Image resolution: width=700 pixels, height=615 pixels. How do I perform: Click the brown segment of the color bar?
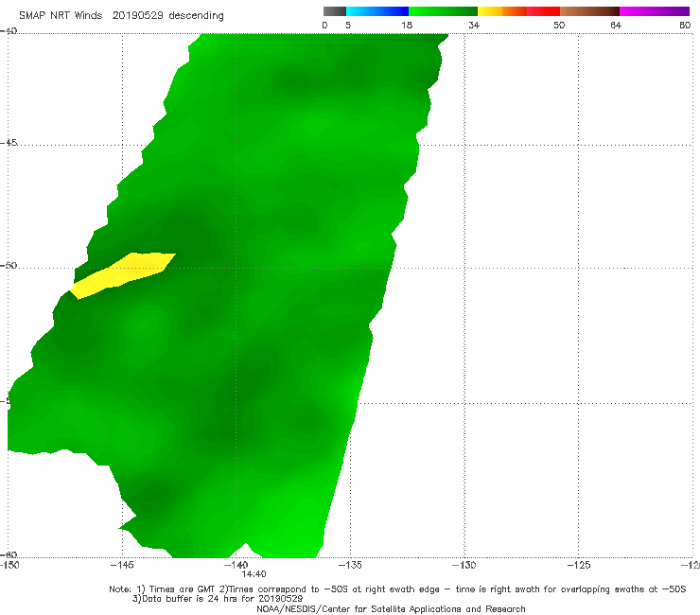(x=589, y=11)
